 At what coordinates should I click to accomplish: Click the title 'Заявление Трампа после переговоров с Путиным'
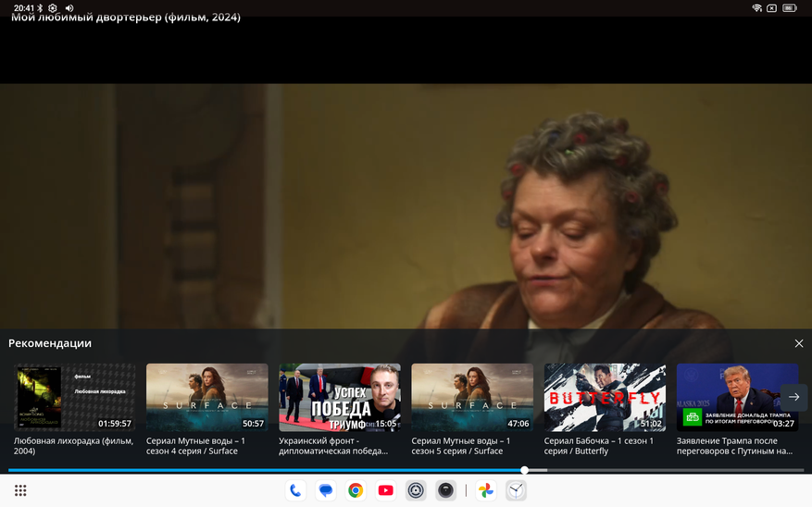[734, 446]
